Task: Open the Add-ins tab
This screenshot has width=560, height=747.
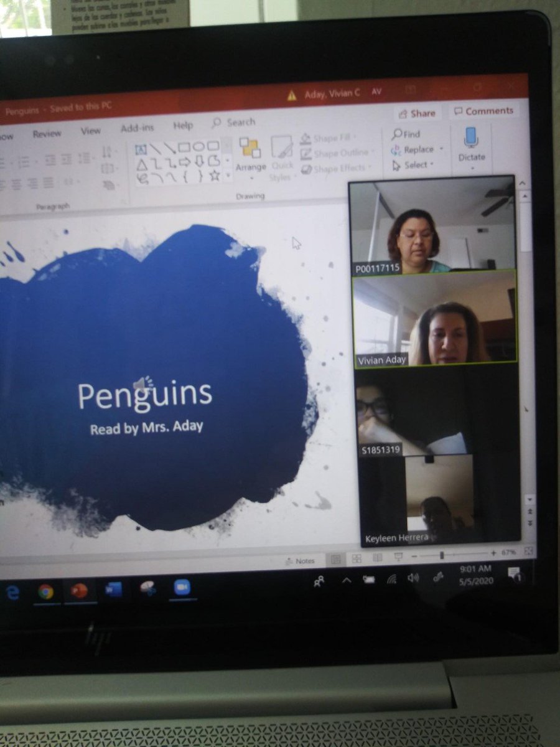Action: click(138, 128)
